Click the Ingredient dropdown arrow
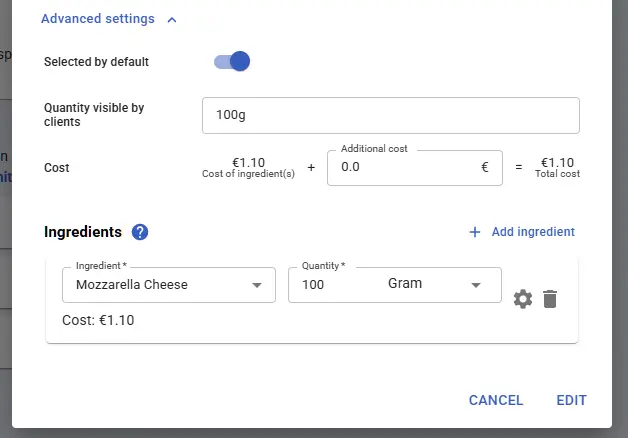This screenshot has width=628, height=438. click(258, 285)
